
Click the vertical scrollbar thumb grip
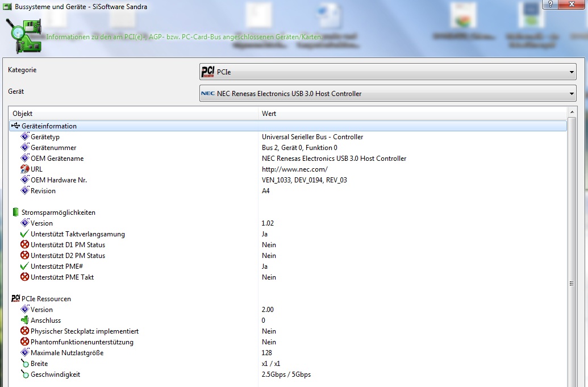point(572,284)
